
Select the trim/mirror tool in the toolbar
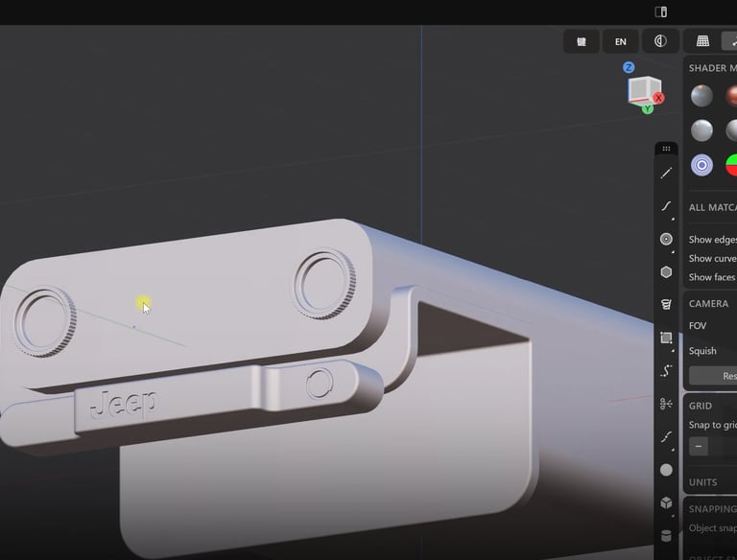(x=666, y=404)
